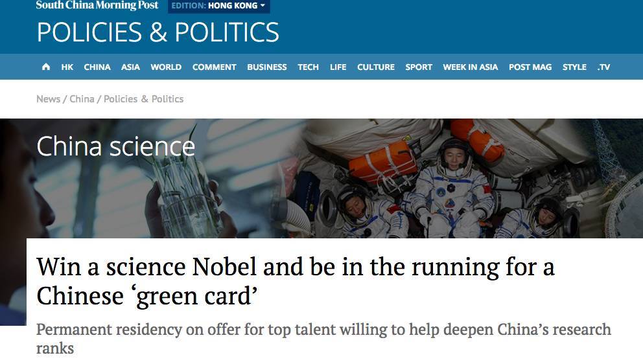Open the Nobel green card article headline
643x364 pixels.
click(296, 281)
